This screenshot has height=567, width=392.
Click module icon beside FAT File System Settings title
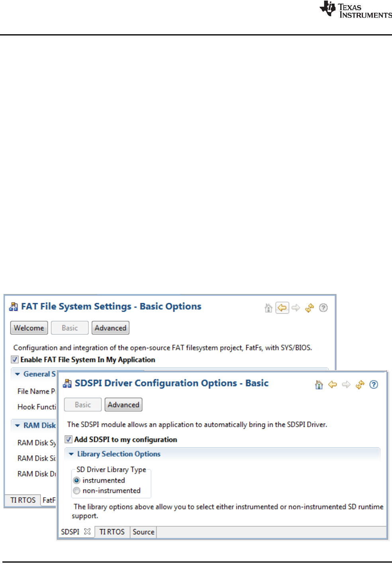point(14,306)
